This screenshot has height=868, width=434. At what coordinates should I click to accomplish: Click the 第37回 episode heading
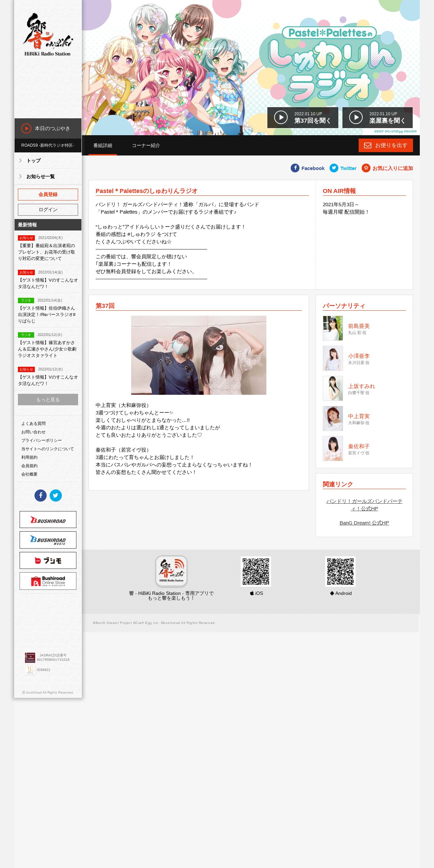105,306
